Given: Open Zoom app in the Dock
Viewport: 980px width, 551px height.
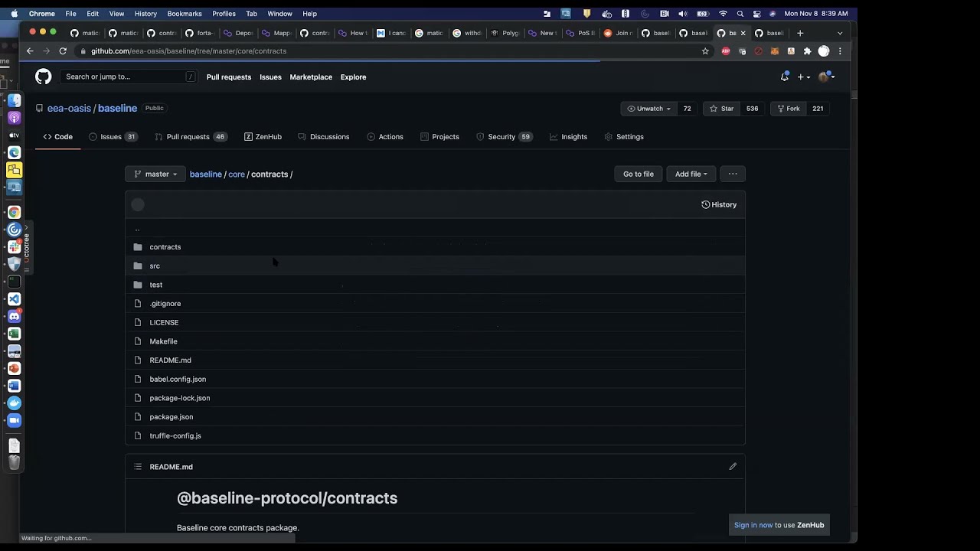Looking at the screenshot, I should 14,420.
